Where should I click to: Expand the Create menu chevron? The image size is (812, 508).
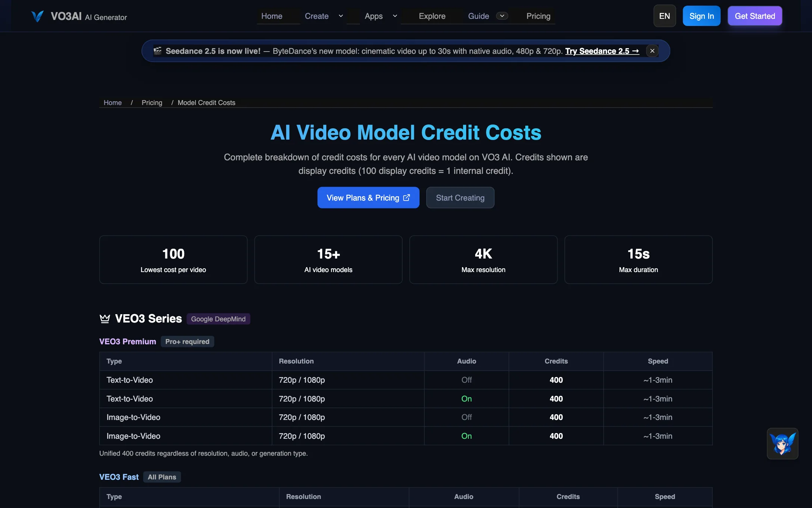(341, 16)
